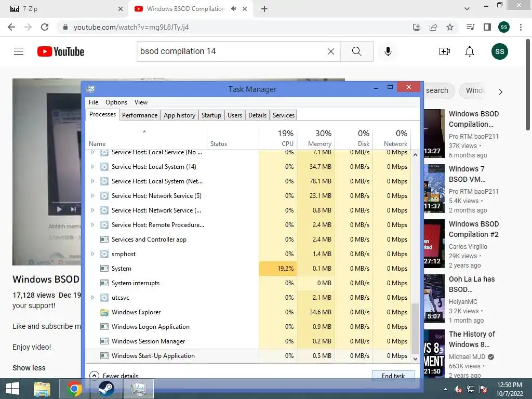Open Steam from the taskbar
Image resolution: width=532 pixels, height=399 pixels.
point(106,389)
